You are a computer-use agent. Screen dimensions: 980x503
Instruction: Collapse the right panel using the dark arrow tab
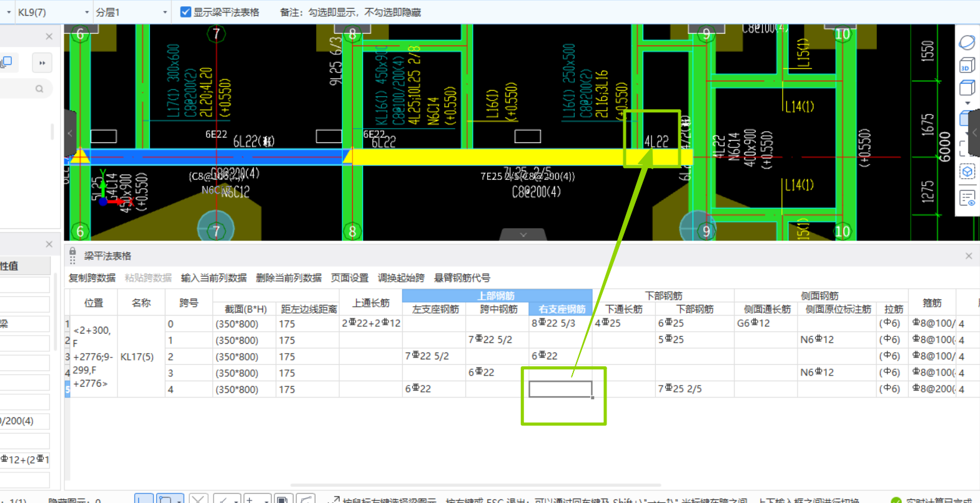[974, 133]
